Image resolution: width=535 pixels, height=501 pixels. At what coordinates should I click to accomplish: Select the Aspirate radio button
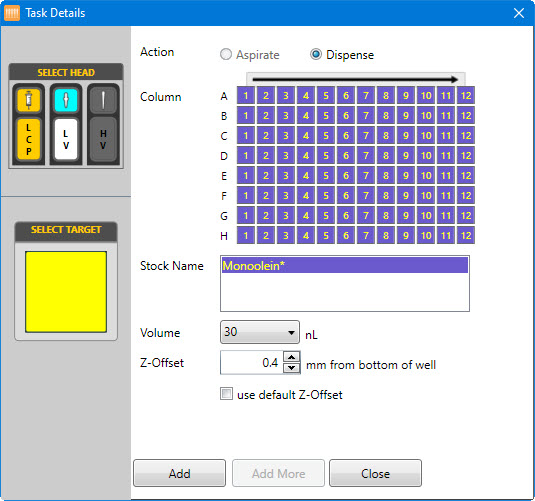[x=226, y=54]
